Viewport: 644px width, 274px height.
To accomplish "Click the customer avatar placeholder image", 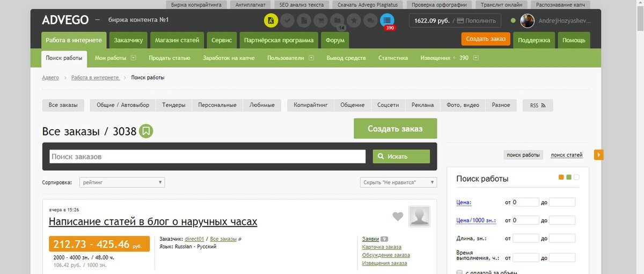I will (420, 216).
